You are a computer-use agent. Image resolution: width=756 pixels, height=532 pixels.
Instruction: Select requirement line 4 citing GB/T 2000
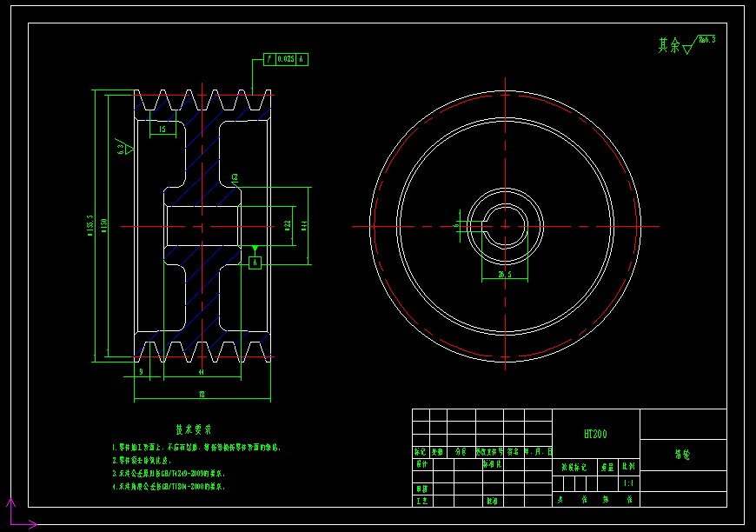coord(169,487)
